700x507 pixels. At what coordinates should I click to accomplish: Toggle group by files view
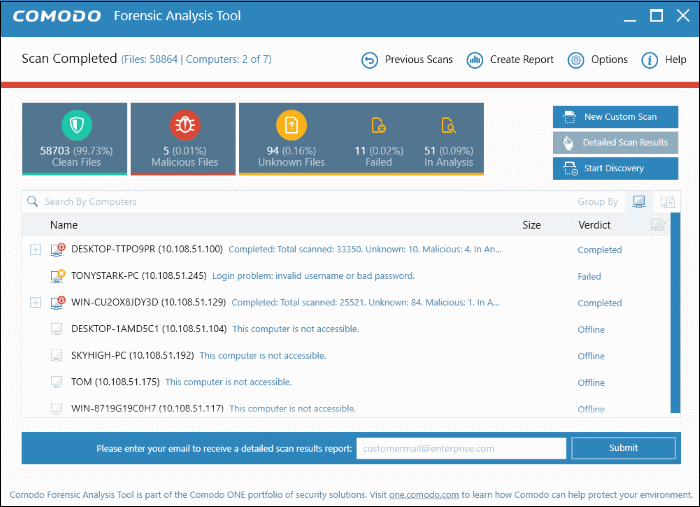click(667, 202)
